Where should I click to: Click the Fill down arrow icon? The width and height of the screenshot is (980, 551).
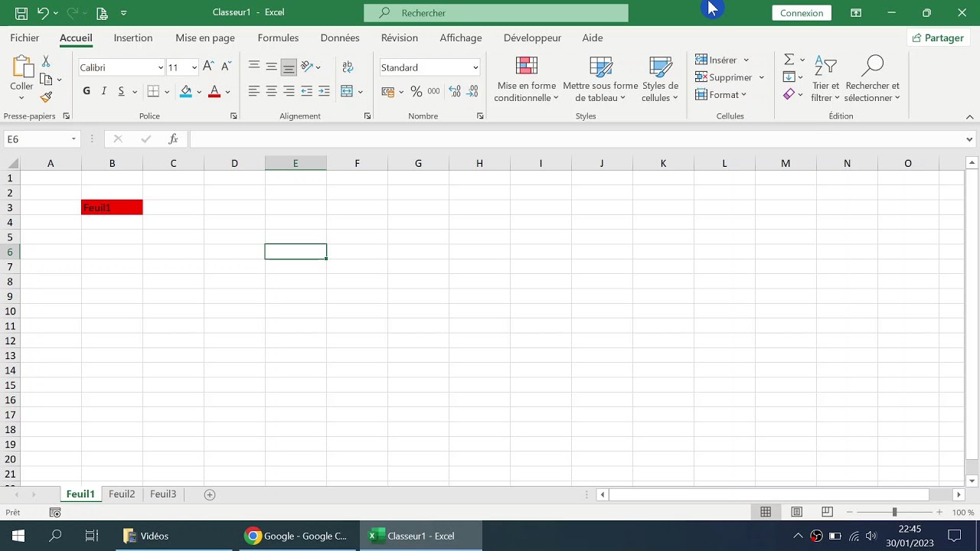[x=789, y=77]
